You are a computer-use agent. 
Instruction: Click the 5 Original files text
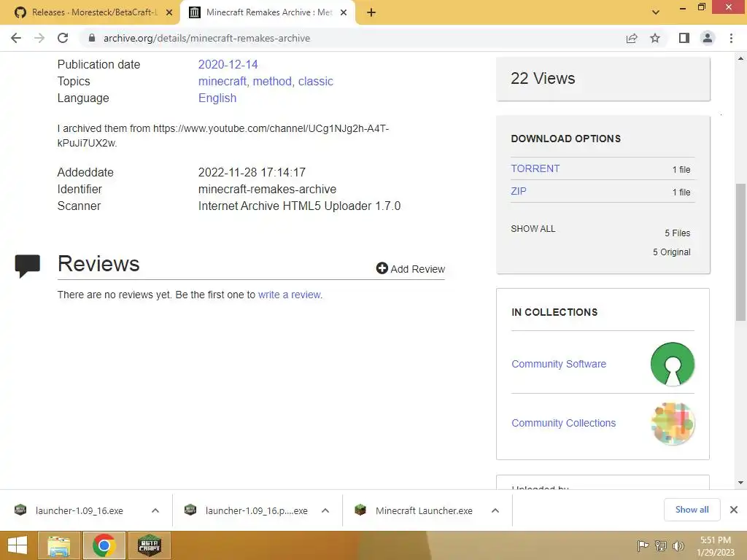(671, 252)
